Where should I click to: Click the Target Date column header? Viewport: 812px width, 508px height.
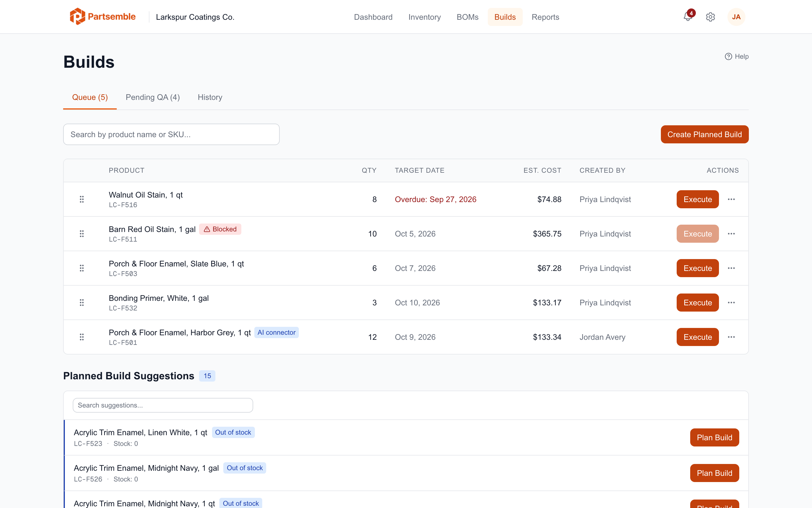point(420,170)
